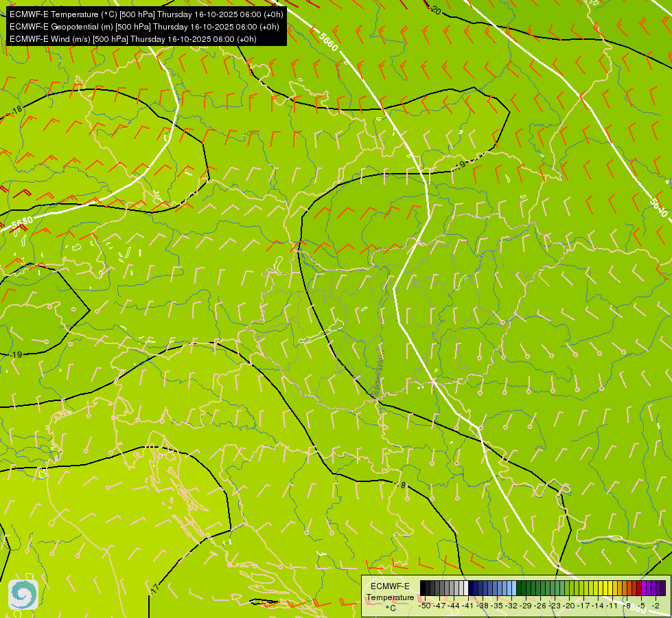Click the -20 tick label in legend

(x=569, y=606)
